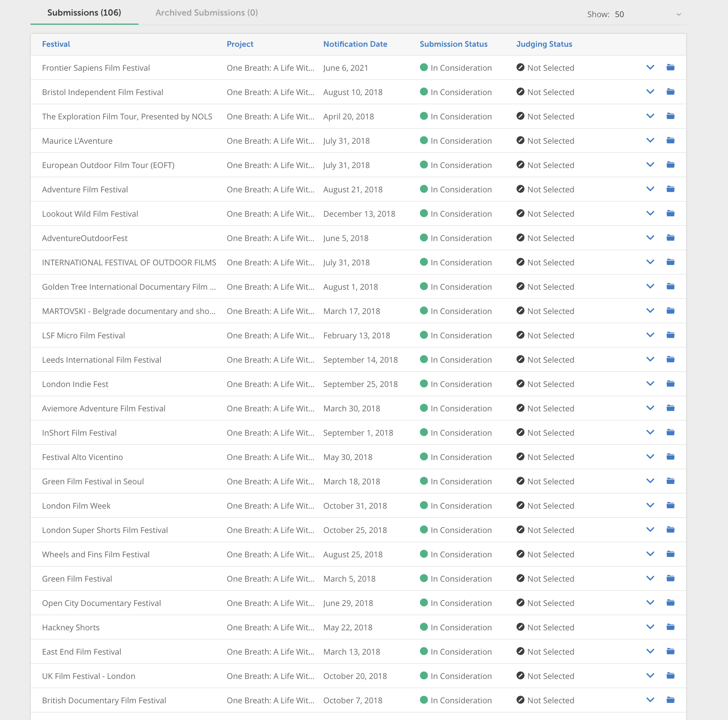Screen dimensions: 728x720
Task: Open folder icon for InShort Film Festival
Action: [x=671, y=432]
